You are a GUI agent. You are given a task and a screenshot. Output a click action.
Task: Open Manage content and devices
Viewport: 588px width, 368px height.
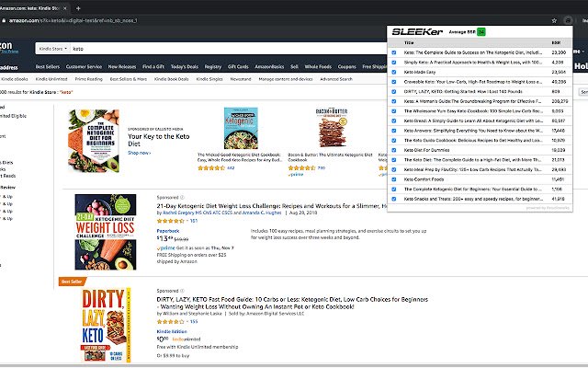coord(286,79)
